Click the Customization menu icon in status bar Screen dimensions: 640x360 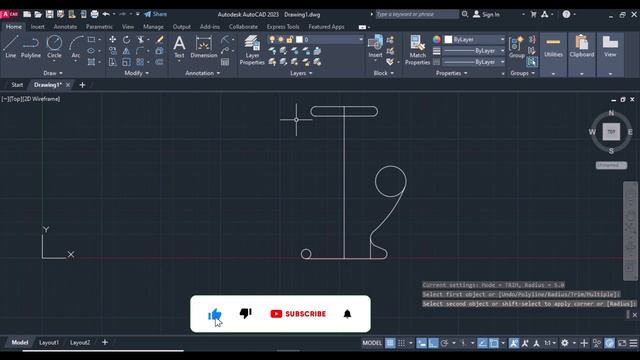(x=633, y=343)
